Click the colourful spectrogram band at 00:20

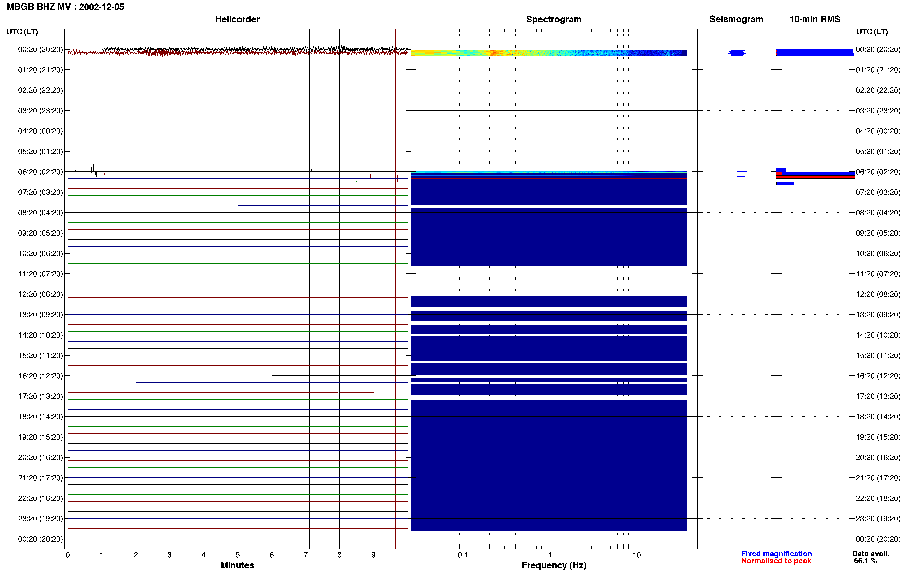549,53
